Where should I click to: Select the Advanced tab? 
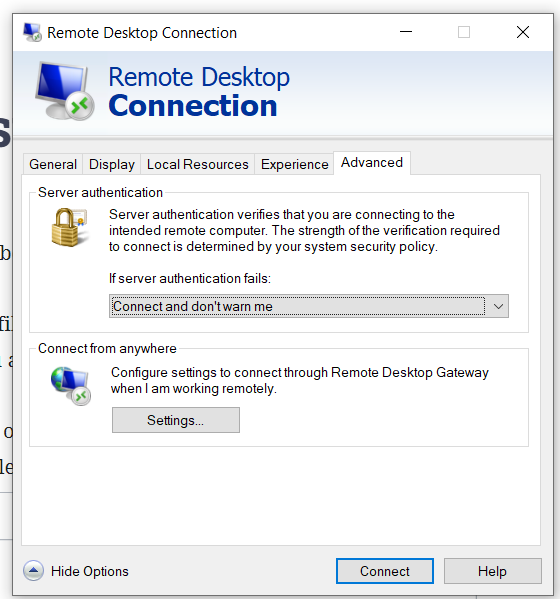(372, 163)
